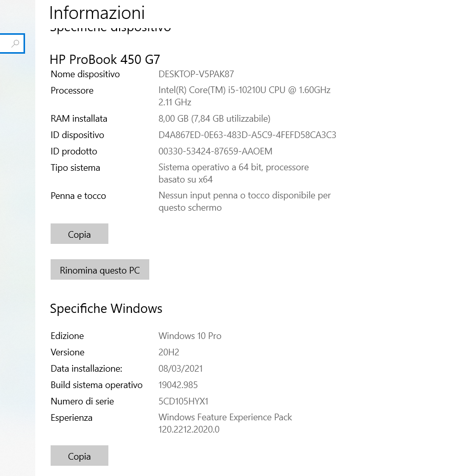Click the Nome dispositivo label
457x476 pixels.
point(85,74)
